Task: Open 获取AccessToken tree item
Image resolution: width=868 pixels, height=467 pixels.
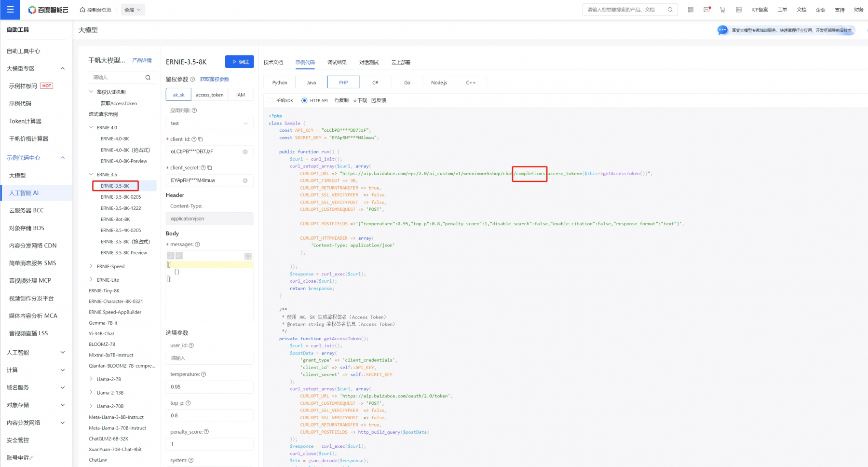Action: click(119, 103)
